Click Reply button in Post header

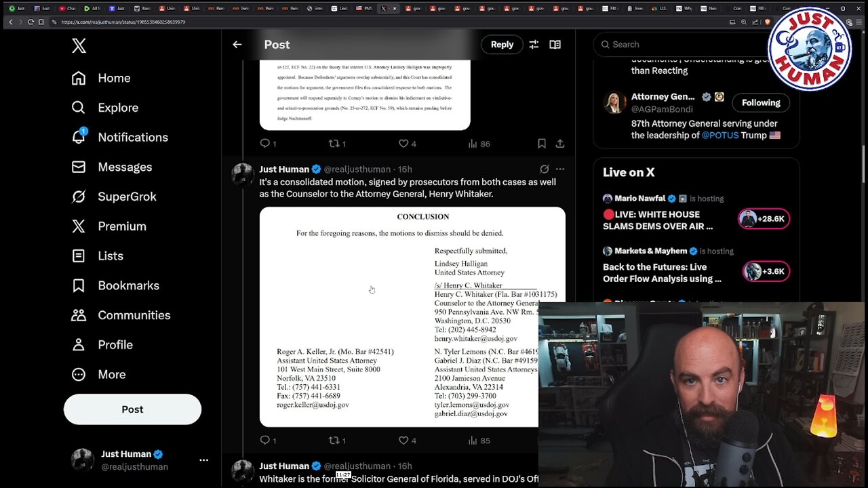pos(502,44)
